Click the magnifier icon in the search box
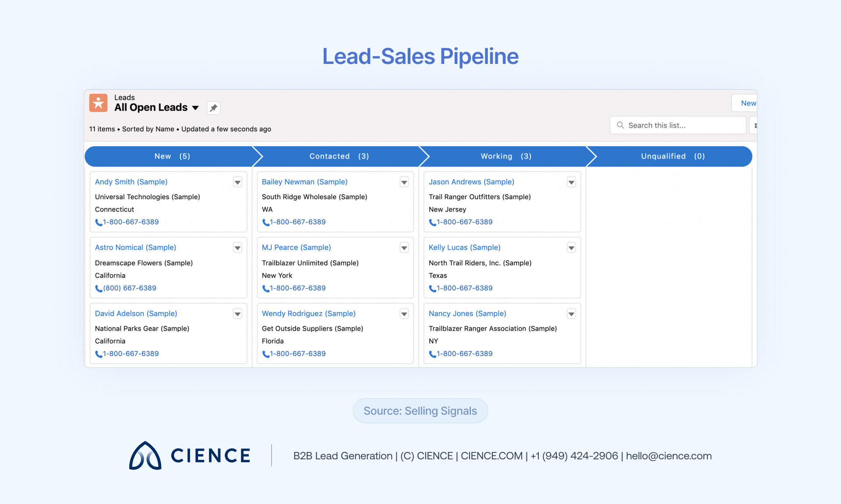The width and height of the screenshot is (841, 504). (x=620, y=125)
